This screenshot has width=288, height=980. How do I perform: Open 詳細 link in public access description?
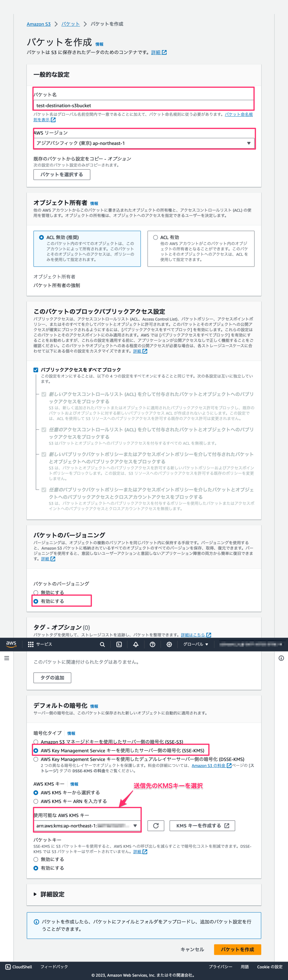point(140,351)
